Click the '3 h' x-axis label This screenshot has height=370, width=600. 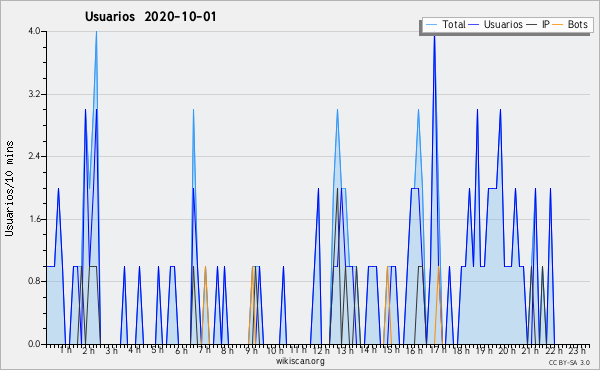click(111, 351)
